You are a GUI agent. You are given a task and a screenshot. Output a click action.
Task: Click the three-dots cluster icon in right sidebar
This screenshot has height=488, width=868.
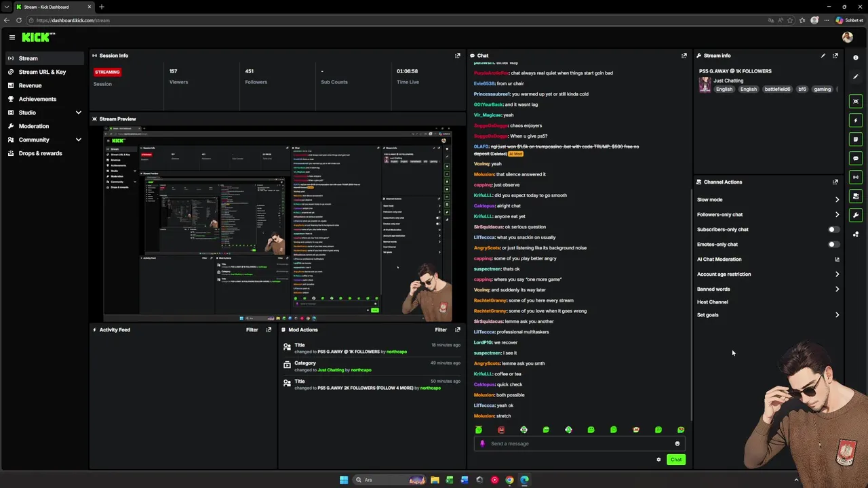click(x=855, y=235)
